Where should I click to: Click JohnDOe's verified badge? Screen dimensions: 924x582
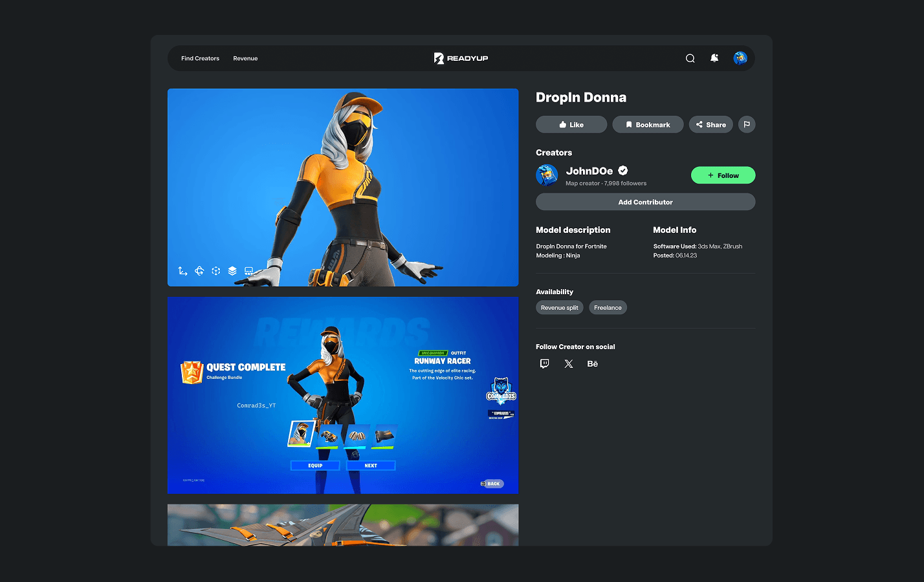point(623,171)
